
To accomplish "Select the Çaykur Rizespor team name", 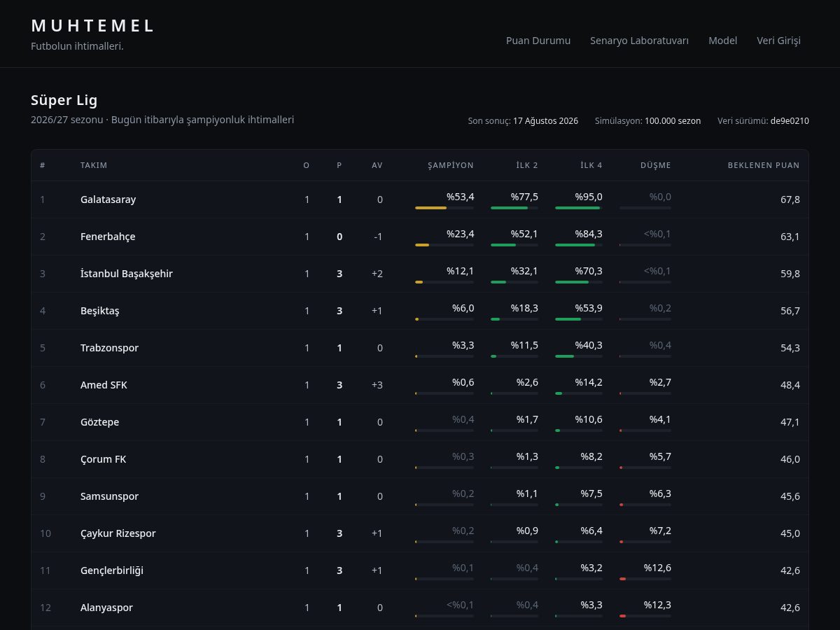I will (x=118, y=533).
